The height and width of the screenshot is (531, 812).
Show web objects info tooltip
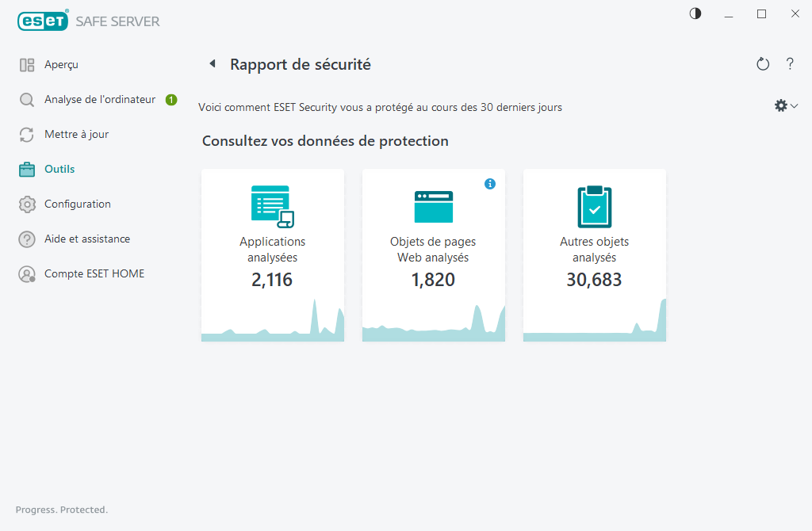(490, 183)
